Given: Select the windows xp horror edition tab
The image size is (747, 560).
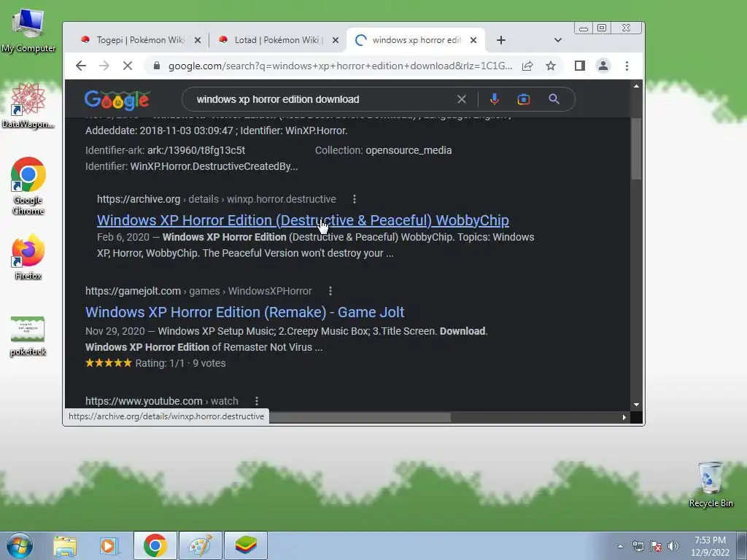Looking at the screenshot, I should click(x=415, y=41).
